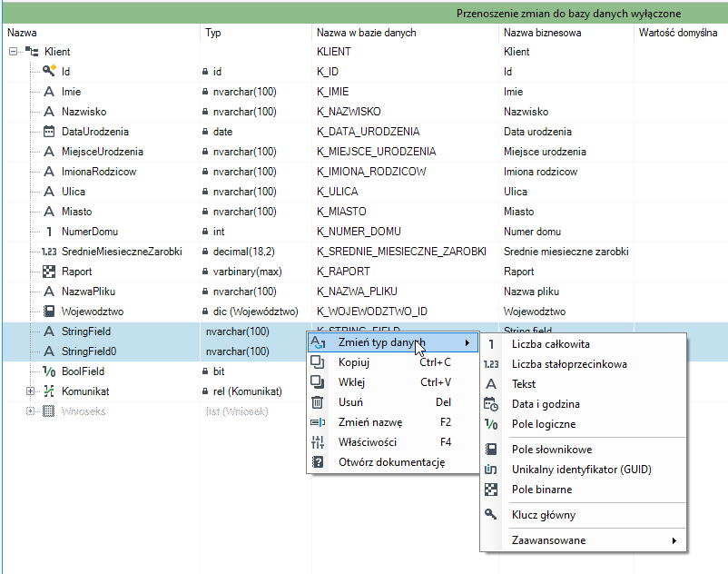Click the Wartość domyślna column header
The image size is (728, 574).
pyautogui.click(x=681, y=33)
